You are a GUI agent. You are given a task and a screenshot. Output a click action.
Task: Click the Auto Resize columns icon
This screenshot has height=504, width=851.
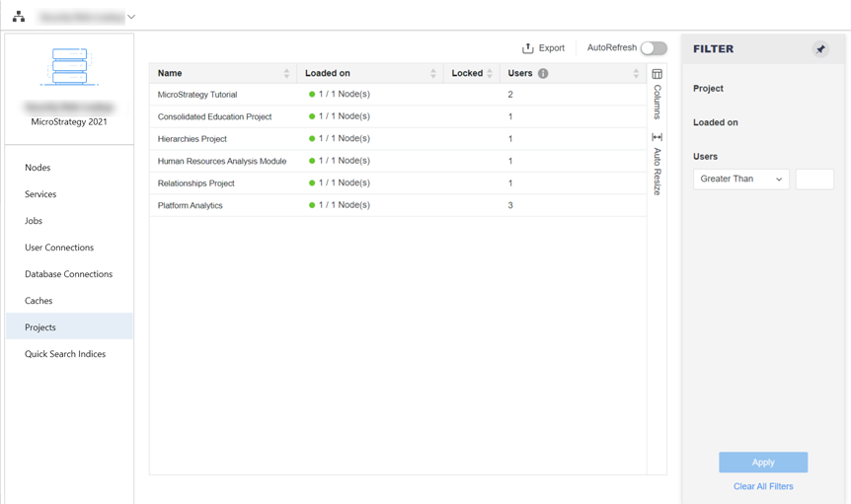point(657,137)
